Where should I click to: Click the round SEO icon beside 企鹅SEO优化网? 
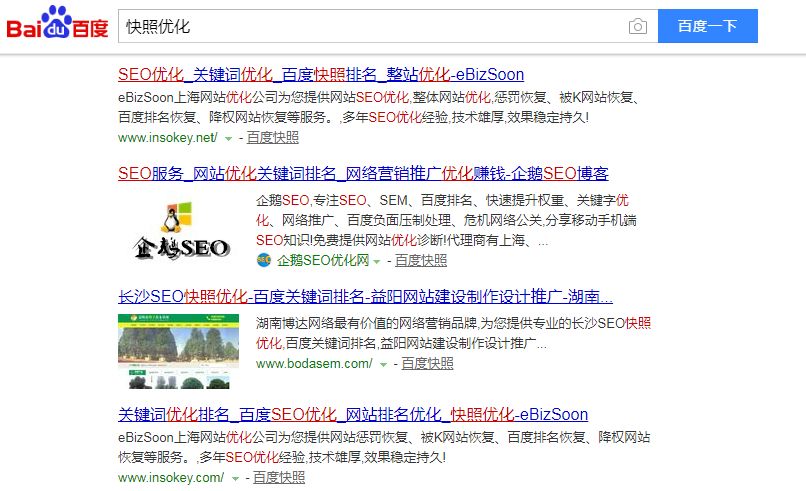264,260
